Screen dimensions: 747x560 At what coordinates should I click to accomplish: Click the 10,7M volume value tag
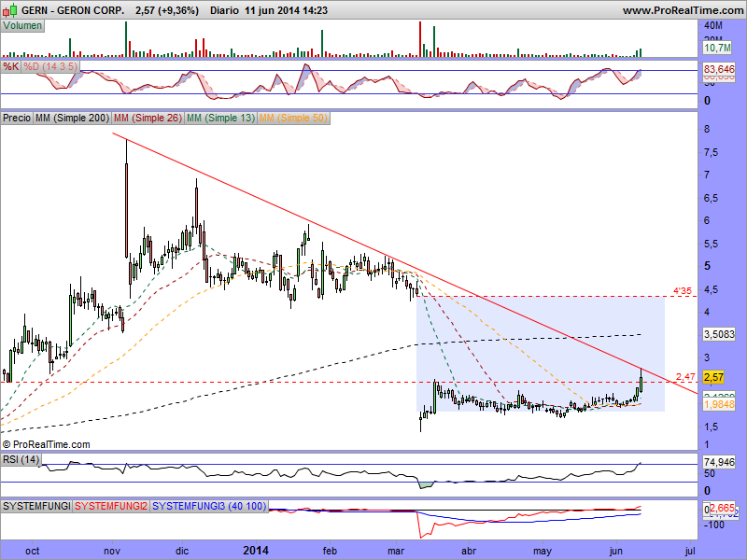[x=717, y=48]
